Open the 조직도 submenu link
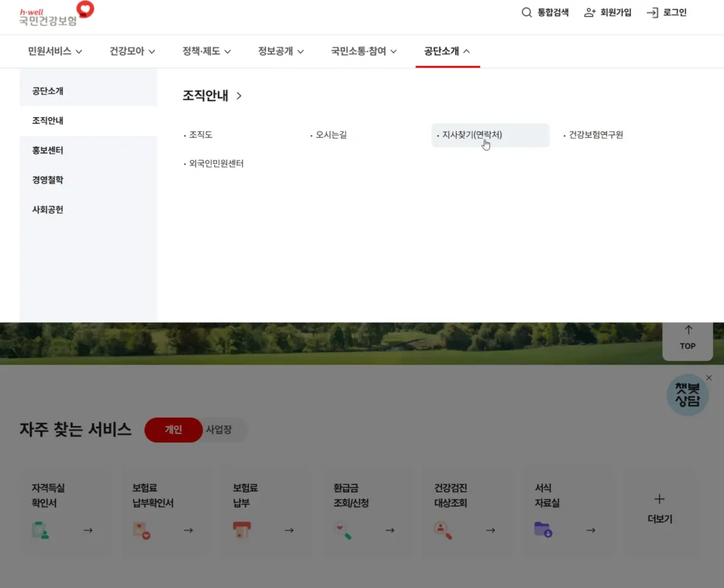 click(200, 135)
